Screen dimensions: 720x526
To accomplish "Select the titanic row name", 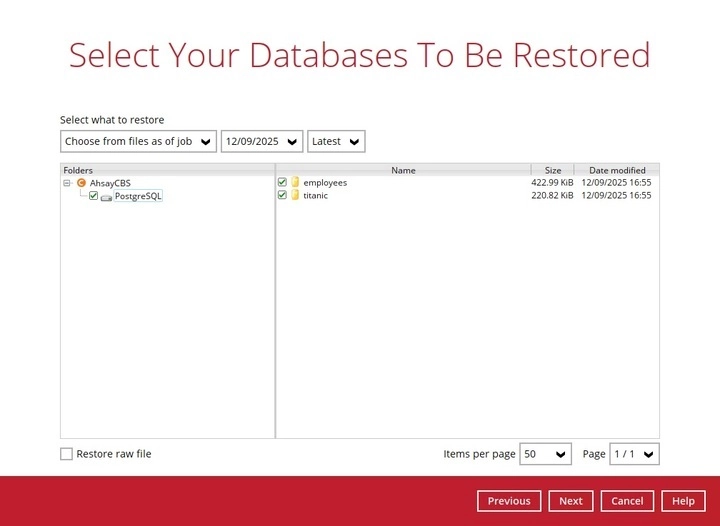I will click(x=315, y=195).
